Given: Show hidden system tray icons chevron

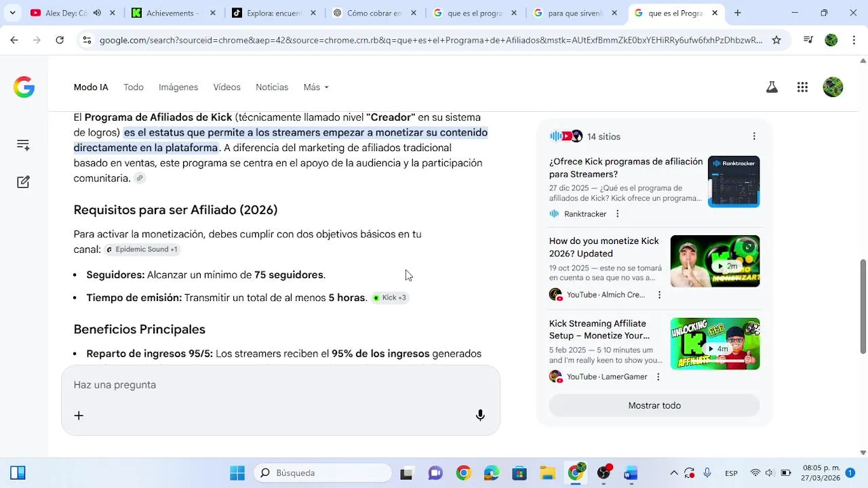Looking at the screenshot, I should (x=674, y=473).
